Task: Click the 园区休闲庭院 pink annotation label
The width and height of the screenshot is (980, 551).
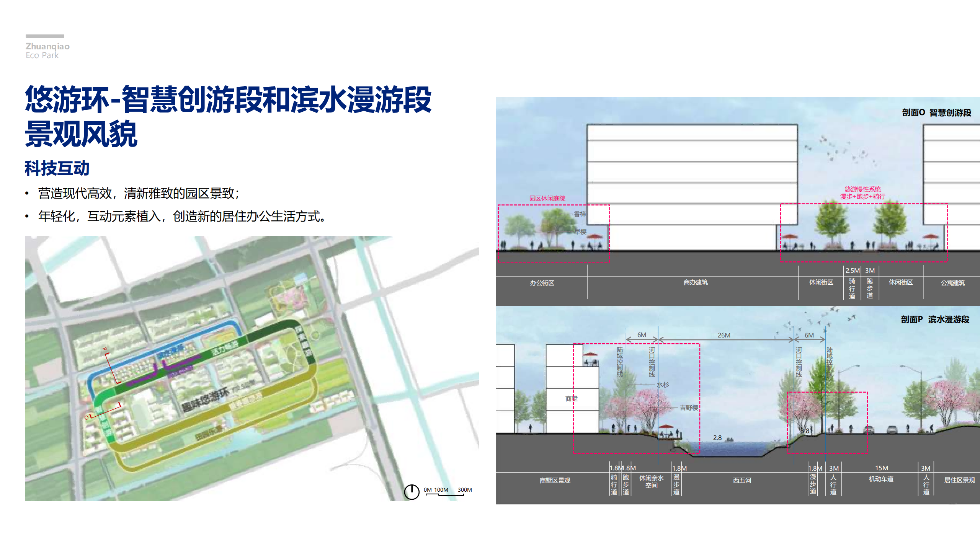Action: pyautogui.click(x=547, y=198)
